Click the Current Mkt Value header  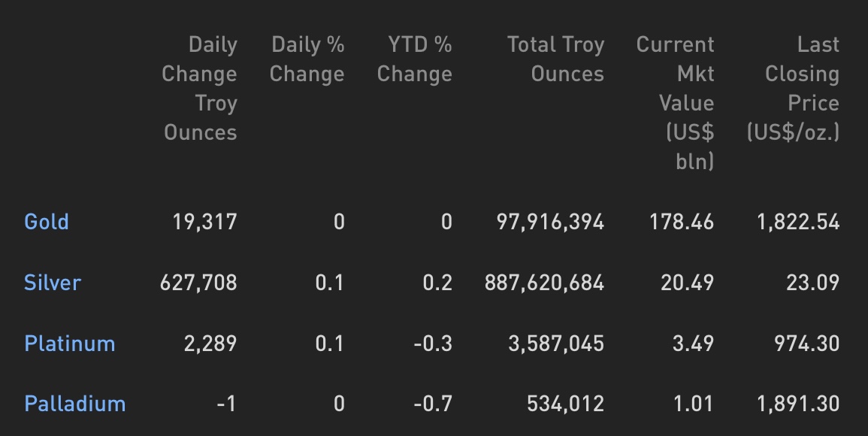676,102
